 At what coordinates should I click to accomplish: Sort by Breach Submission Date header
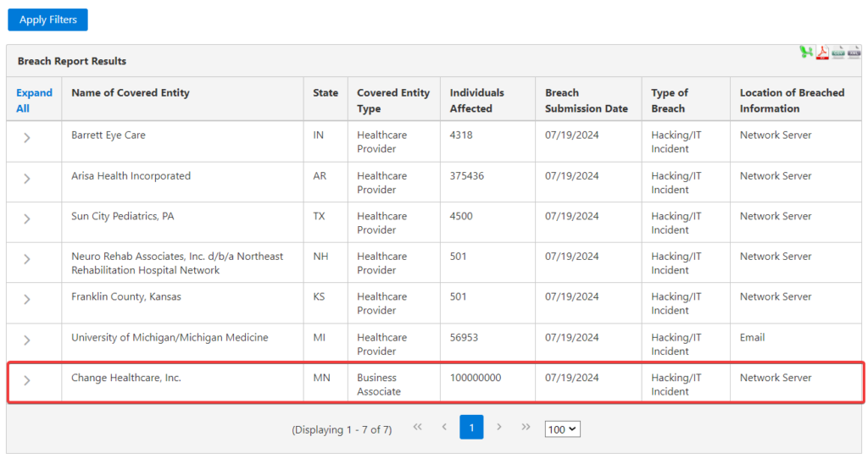pyautogui.click(x=586, y=100)
